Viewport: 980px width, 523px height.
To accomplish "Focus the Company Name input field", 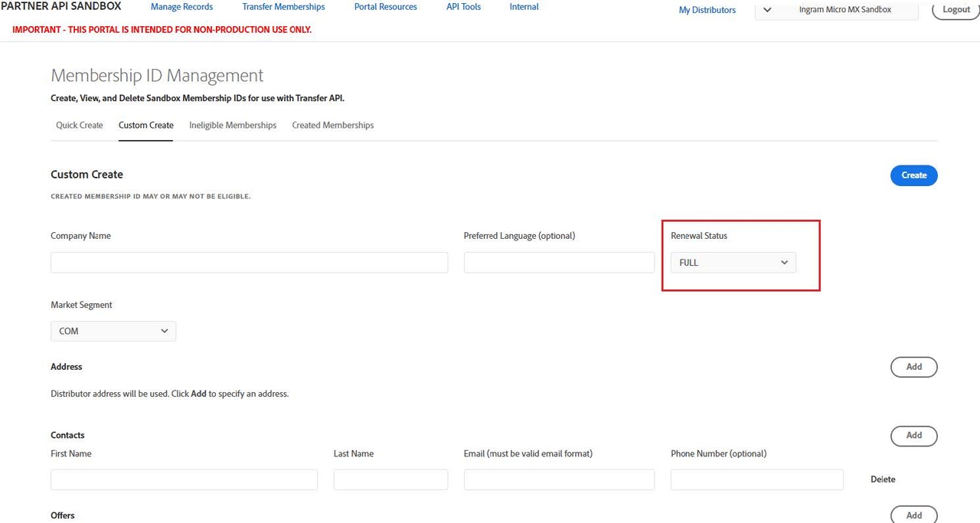I will coord(250,263).
